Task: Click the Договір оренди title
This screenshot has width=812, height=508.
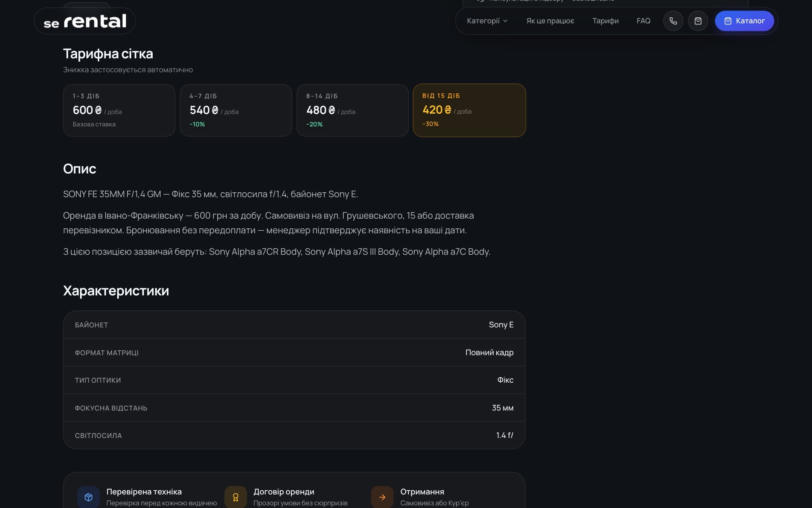Action: [284, 491]
